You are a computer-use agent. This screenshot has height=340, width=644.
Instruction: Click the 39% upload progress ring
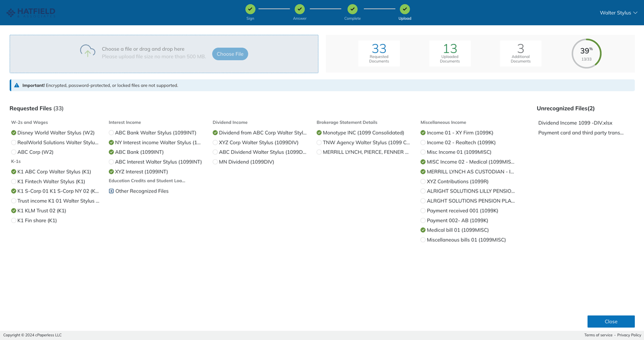coord(586,53)
